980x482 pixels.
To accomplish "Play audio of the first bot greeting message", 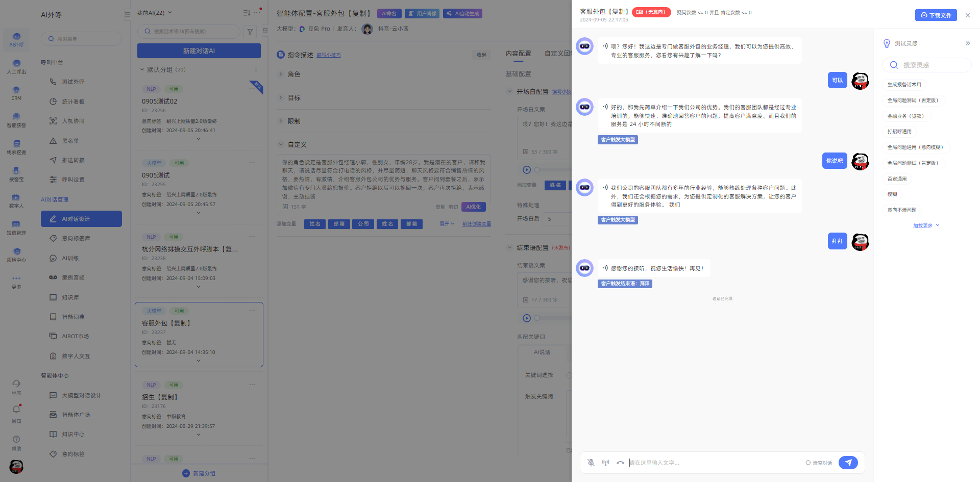I will pos(605,46).
